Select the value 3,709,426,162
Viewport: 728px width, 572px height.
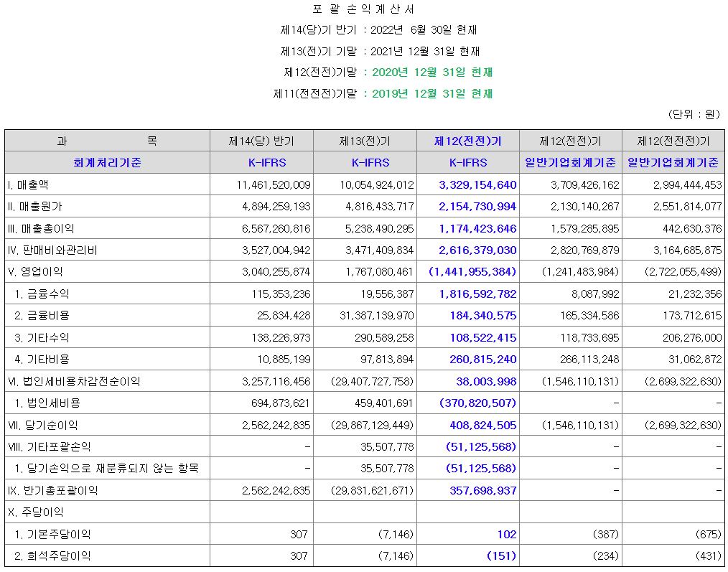(585, 184)
